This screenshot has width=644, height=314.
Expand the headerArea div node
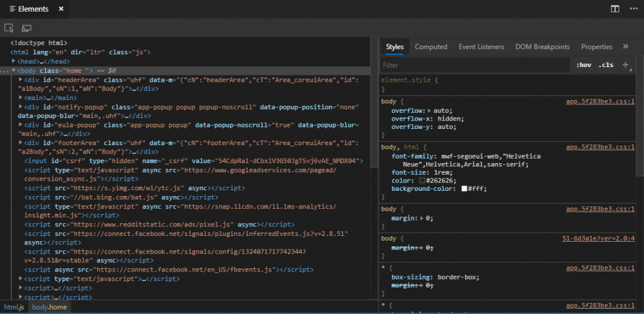tap(21, 79)
